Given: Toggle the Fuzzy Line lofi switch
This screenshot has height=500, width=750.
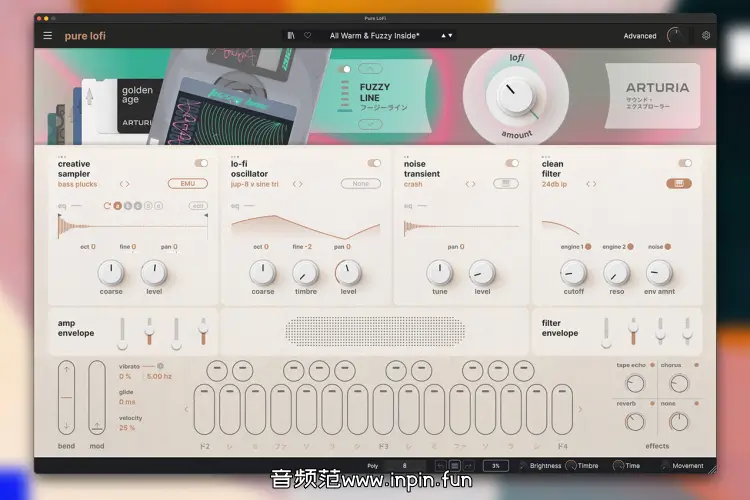Looking at the screenshot, I should pyautogui.click(x=344, y=69).
